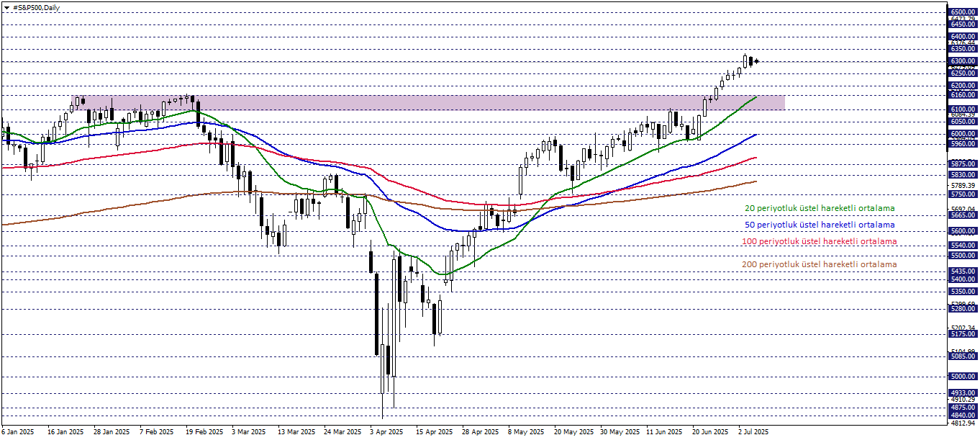Click the 28 Apr 2025 date label
This screenshot has height=440, width=980.
click(x=480, y=432)
